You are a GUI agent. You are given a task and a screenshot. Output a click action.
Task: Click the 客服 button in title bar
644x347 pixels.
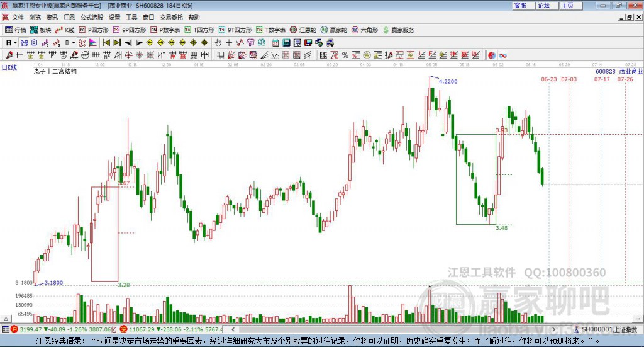pos(524,5)
